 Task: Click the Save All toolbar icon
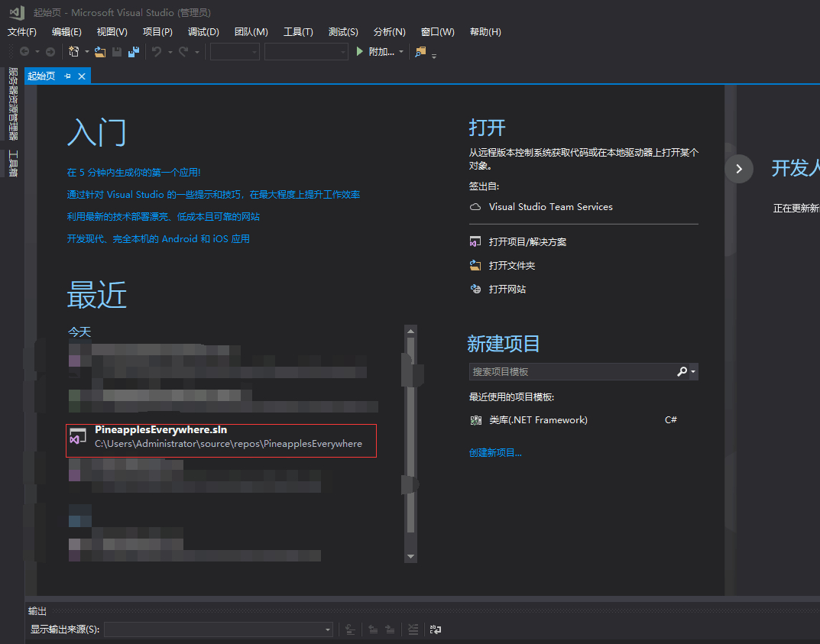134,51
